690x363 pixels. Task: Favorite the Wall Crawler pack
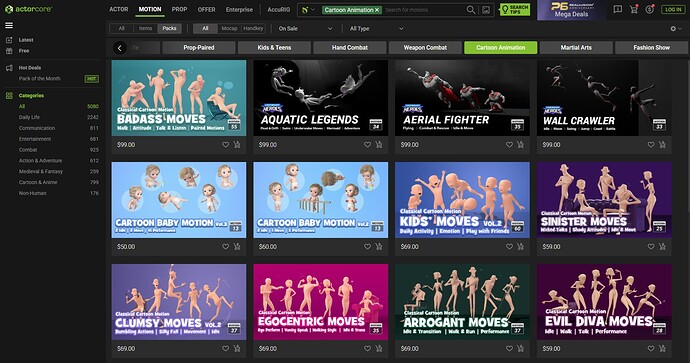point(651,145)
